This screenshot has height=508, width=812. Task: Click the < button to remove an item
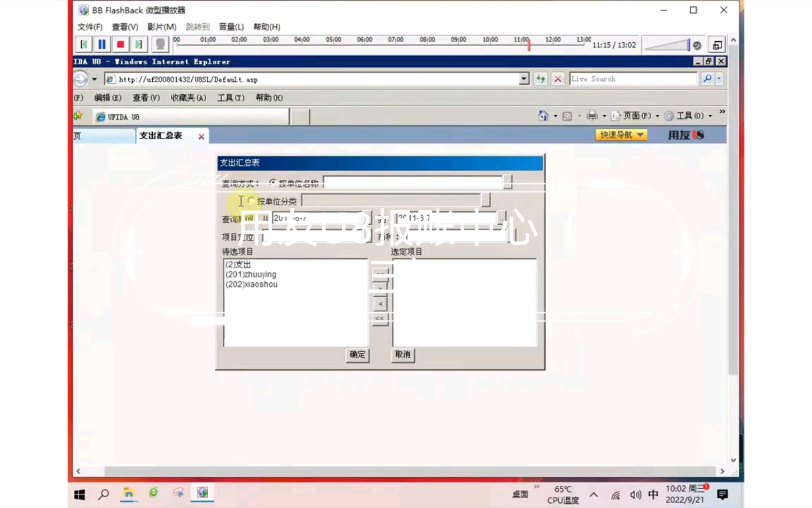click(380, 304)
